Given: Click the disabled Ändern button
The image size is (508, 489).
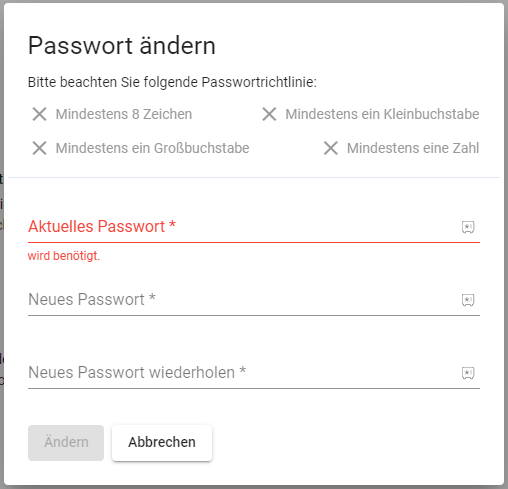Looking at the screenshot, I should point(66,443).
